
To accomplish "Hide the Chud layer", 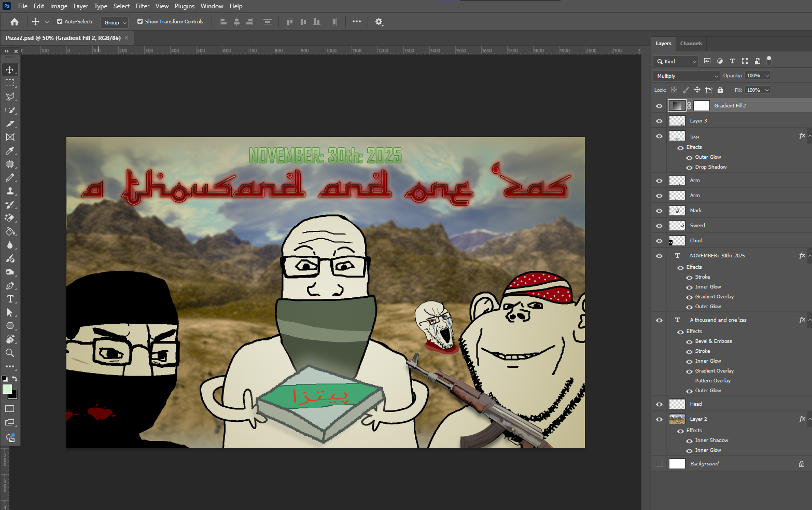I will click(659, 241).
